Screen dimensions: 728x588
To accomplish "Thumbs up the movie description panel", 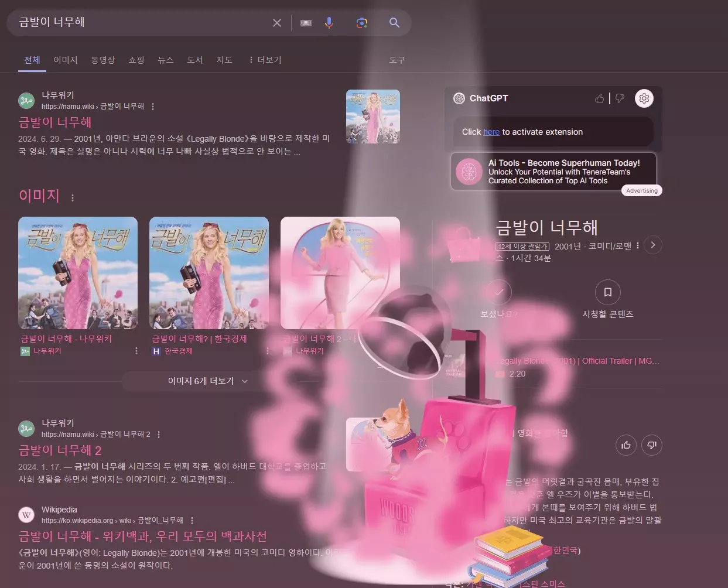I will point(626,445).
